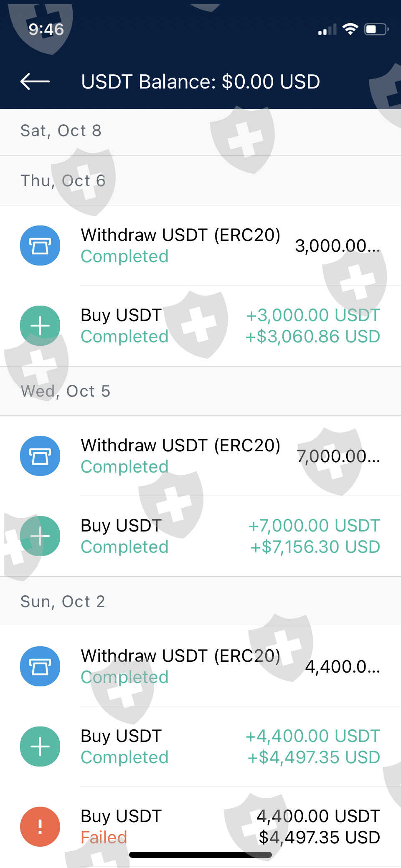Tap the Oct 5 buy plus icon
The image size is (401, 868).
[40, 536]
